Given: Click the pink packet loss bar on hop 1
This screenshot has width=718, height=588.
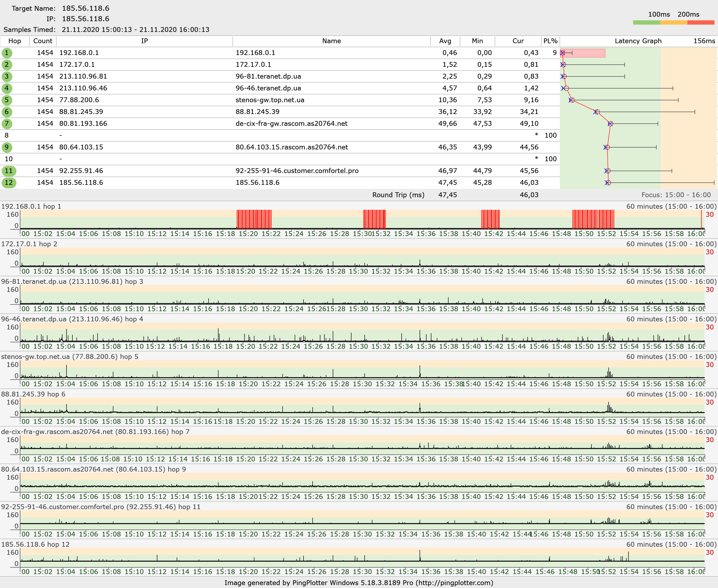Looking at the screenshot, I should coord(583,53).
